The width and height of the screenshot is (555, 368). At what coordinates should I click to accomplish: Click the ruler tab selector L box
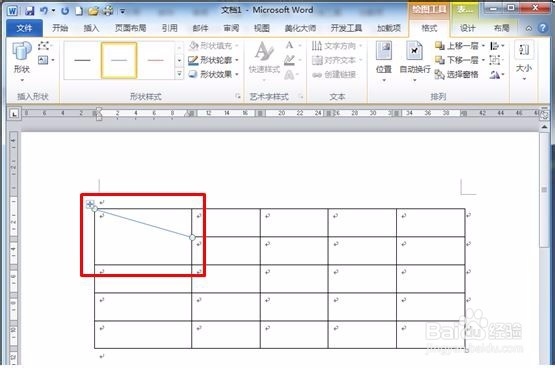pos(14,114)
